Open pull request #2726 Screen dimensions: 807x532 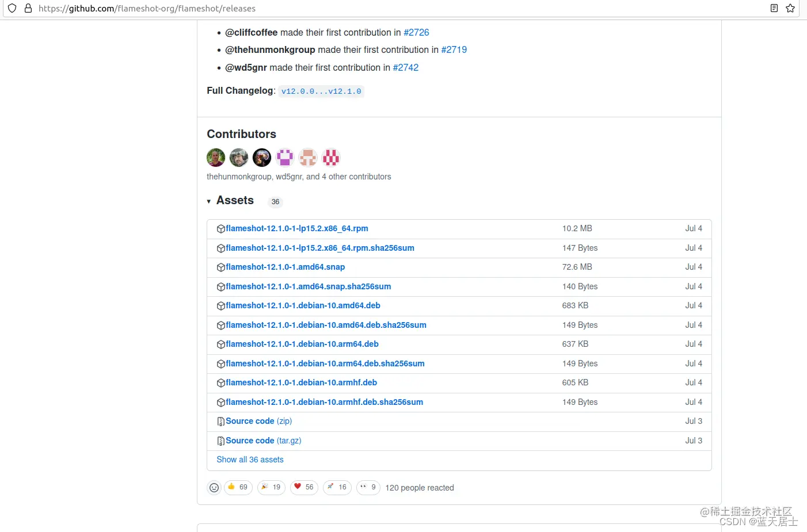416,33
